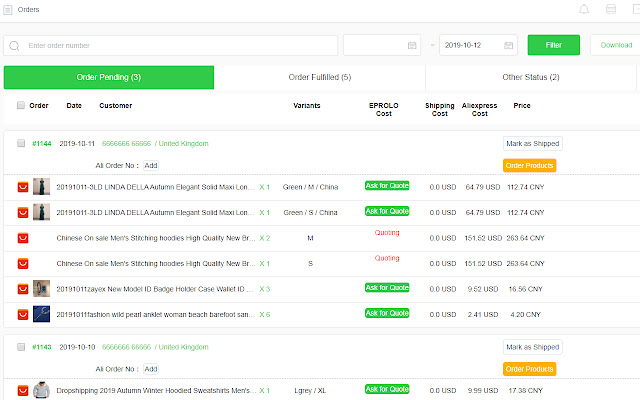Toggle the select-all checkbox in header
640x400 pixels.
(x=21, y=105)
